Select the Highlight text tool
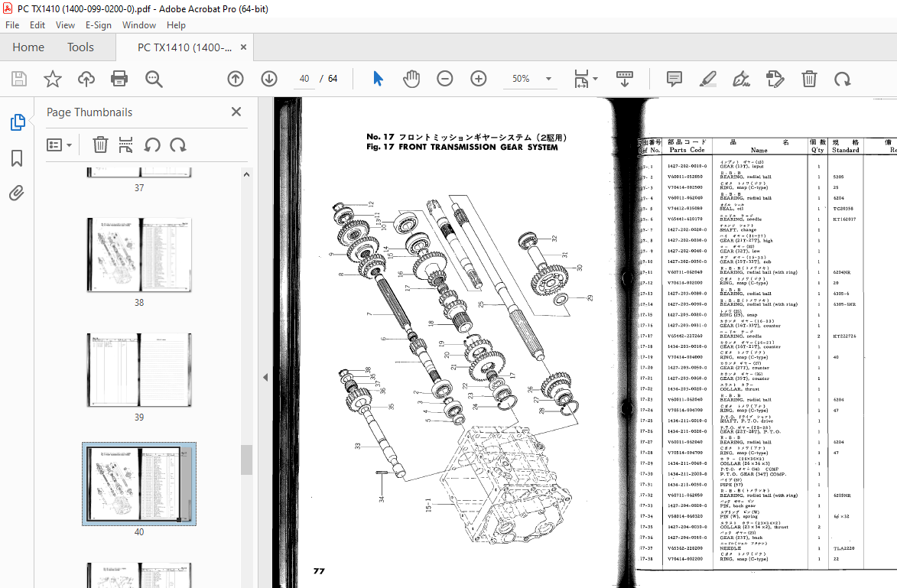 [x=707, y=79]
